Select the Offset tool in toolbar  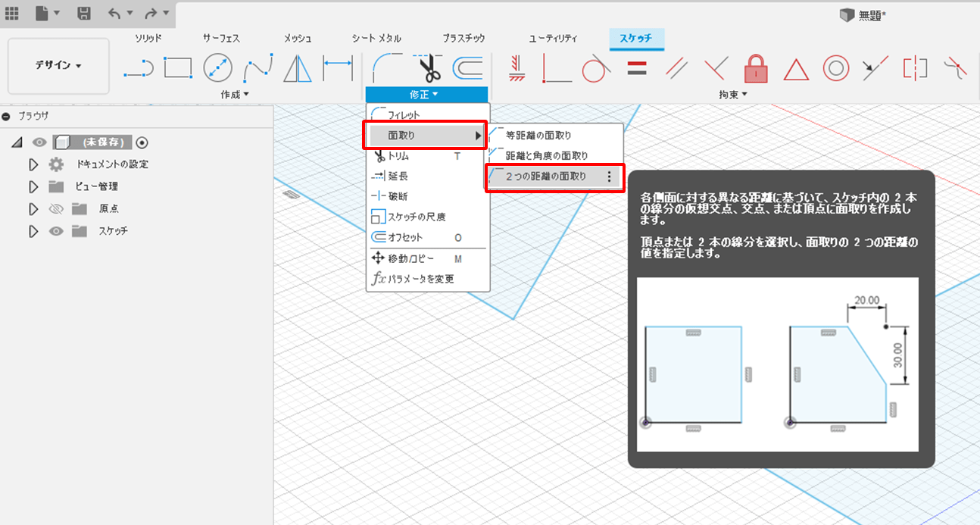tap(468, 69)
